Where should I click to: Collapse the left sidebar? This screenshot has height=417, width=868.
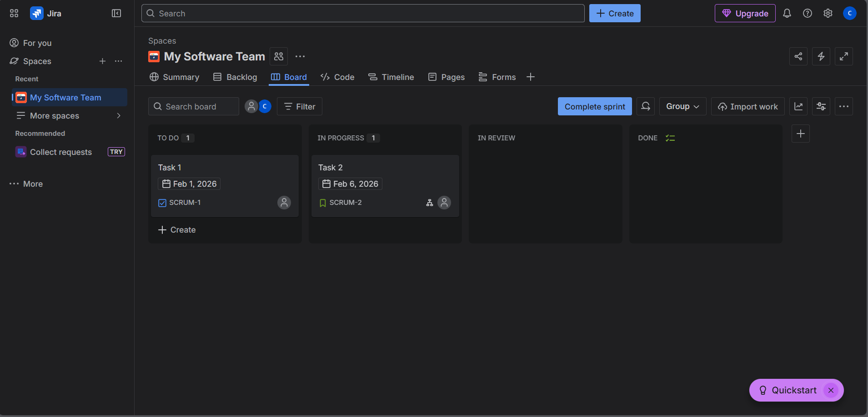(116, 14)
